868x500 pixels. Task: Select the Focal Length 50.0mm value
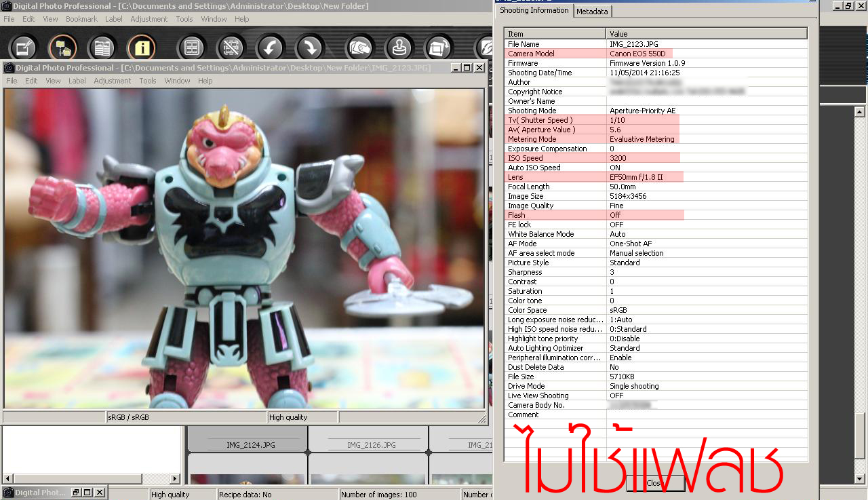coord(623,187)
